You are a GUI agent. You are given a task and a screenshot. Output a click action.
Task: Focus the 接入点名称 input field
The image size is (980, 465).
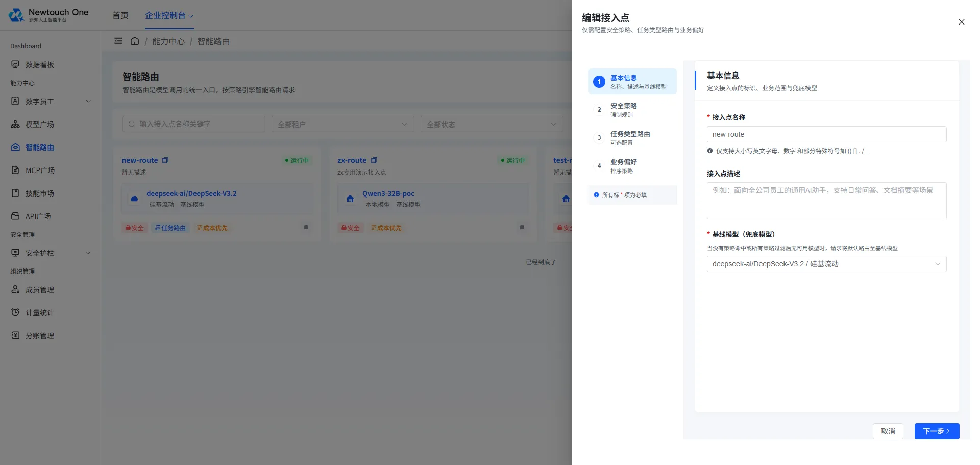pyautogui.click(x=826, y=134)
